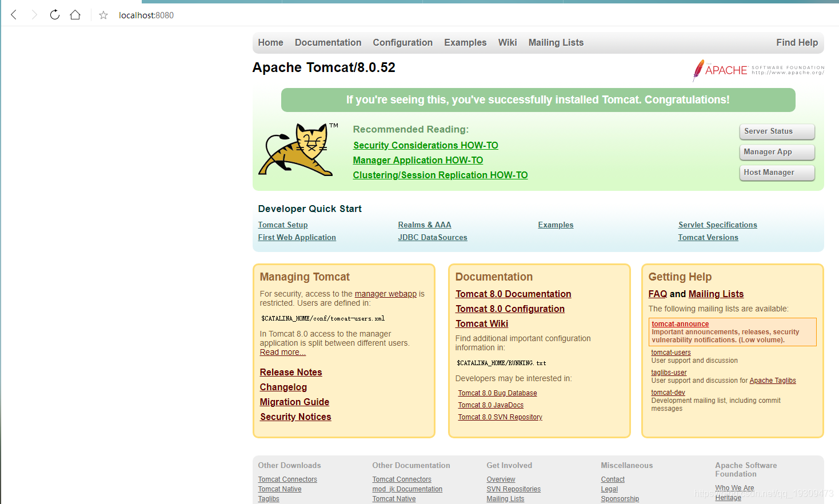Screen dimensions: 839x504
Task: Open the Documentation nav item
Action: coord(328,42)
